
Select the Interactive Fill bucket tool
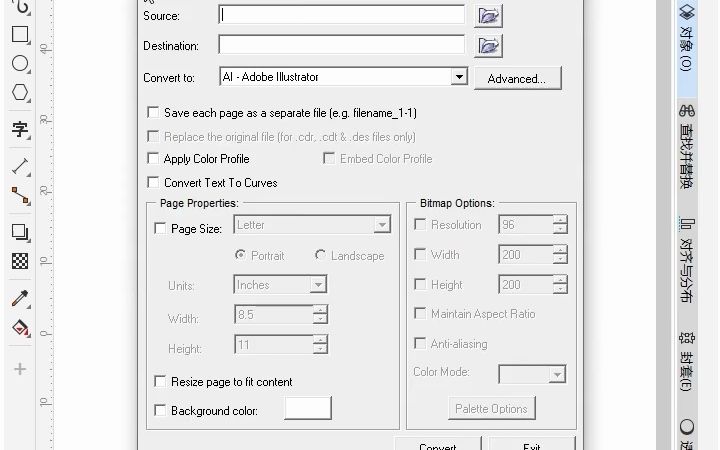(x=20, y=328)
